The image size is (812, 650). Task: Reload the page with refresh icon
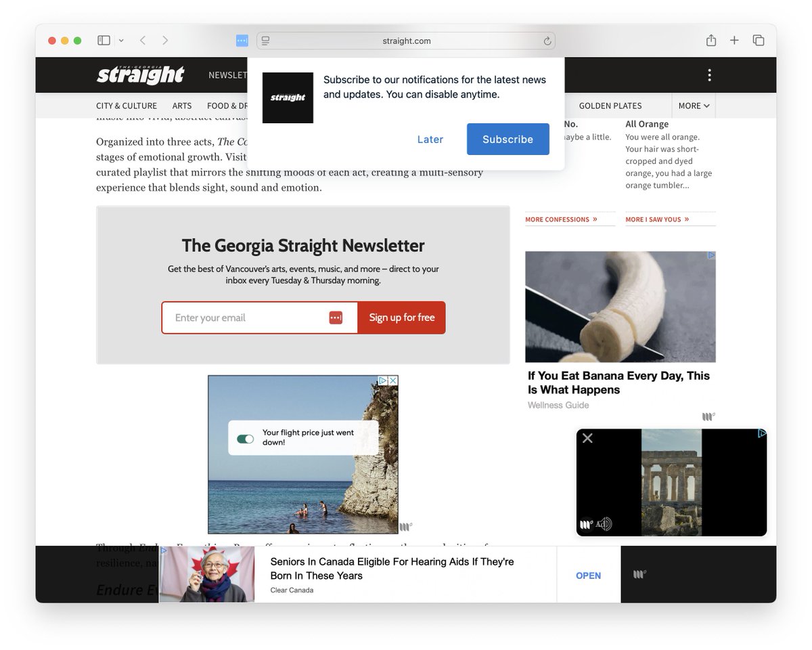point(547,41)
